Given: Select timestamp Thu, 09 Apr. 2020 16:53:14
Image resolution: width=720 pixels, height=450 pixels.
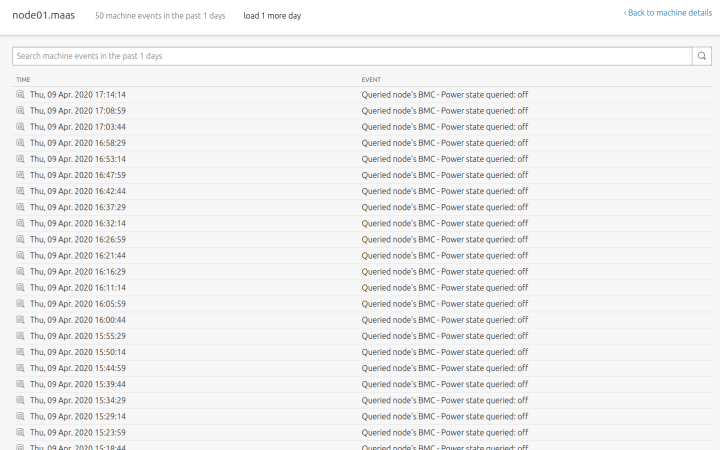Looking at the screenshot, I should pos(78,159).
